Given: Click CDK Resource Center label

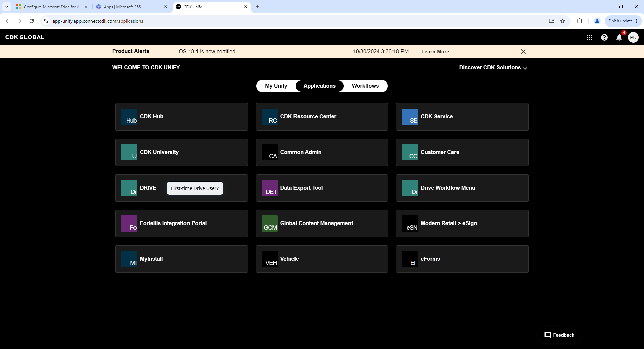Looking at the screenshot, I should tap(308, 117).
